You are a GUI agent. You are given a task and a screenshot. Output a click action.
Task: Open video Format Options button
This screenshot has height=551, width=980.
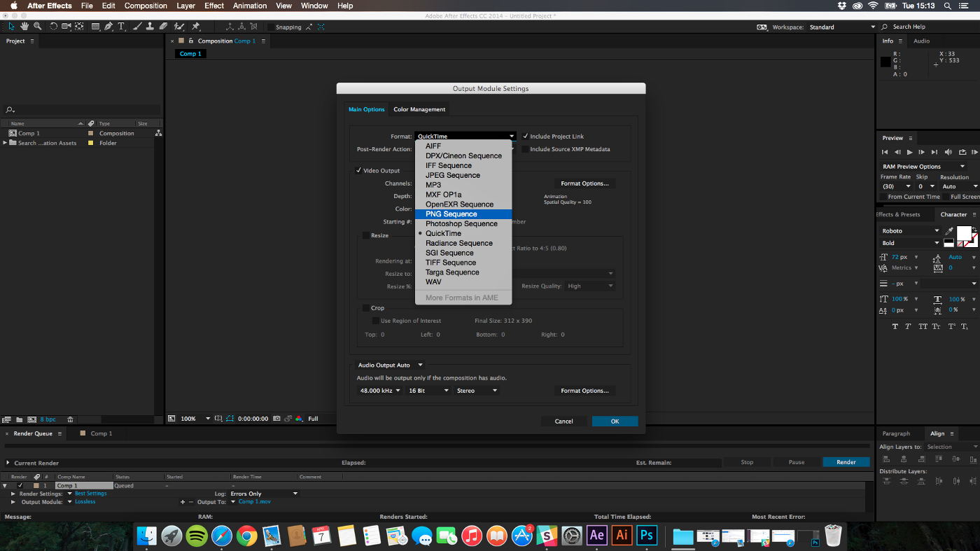pyautogui.click(x=584, y=183)
